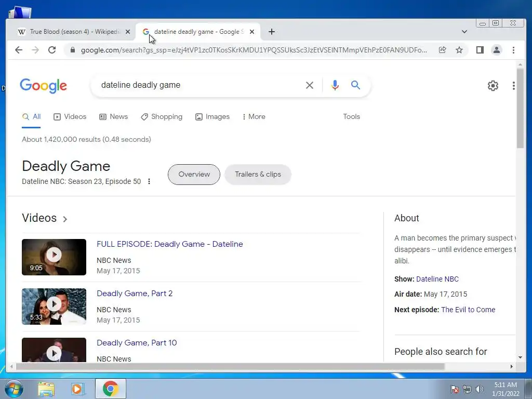Play the Deadly Game Part 2 thumbnail
532x399 pixels.
[x=54, y=307]
